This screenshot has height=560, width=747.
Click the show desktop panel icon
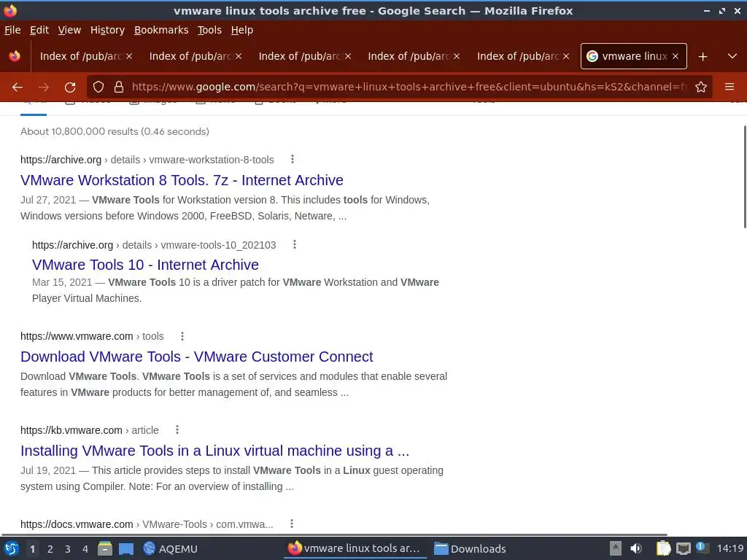[x=126, y=548]
